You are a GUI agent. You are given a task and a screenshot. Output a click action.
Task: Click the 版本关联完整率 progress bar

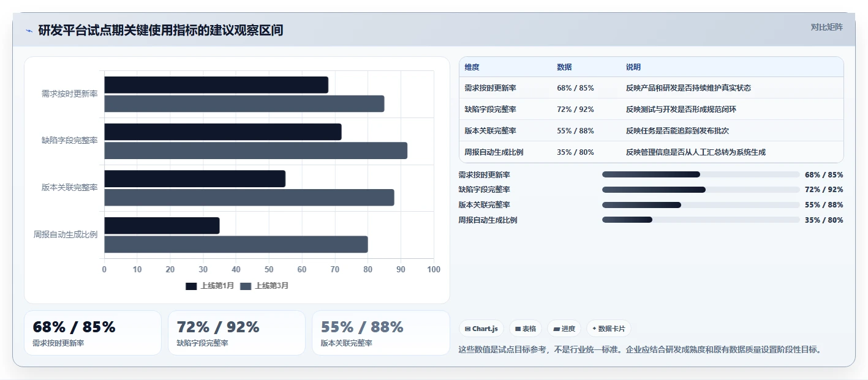(701, 205)
